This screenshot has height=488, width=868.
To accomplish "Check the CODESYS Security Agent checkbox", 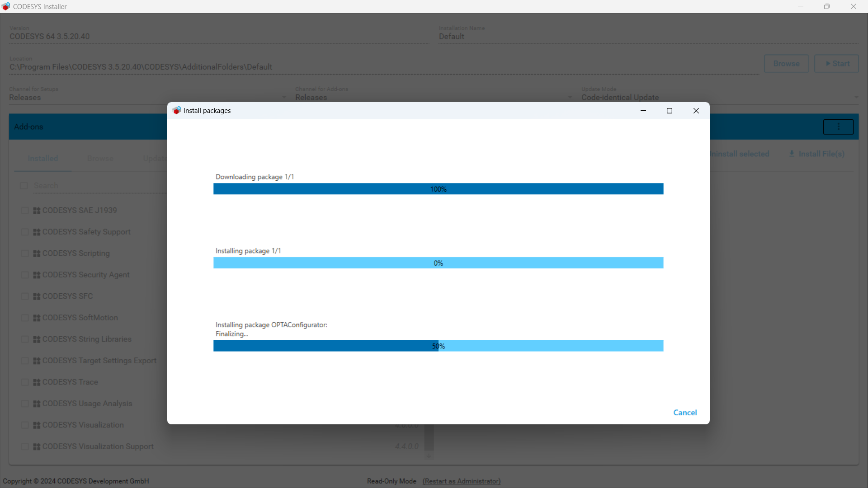I will click(25, 275).
